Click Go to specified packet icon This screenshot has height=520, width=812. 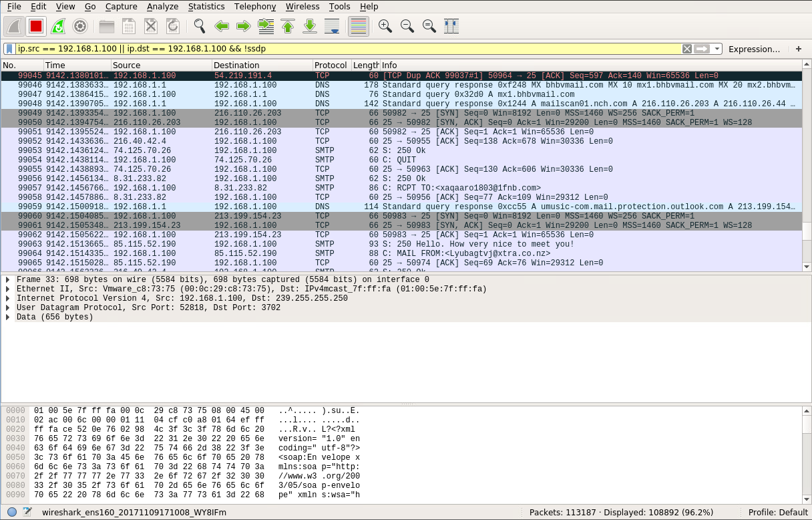point(266,26)
